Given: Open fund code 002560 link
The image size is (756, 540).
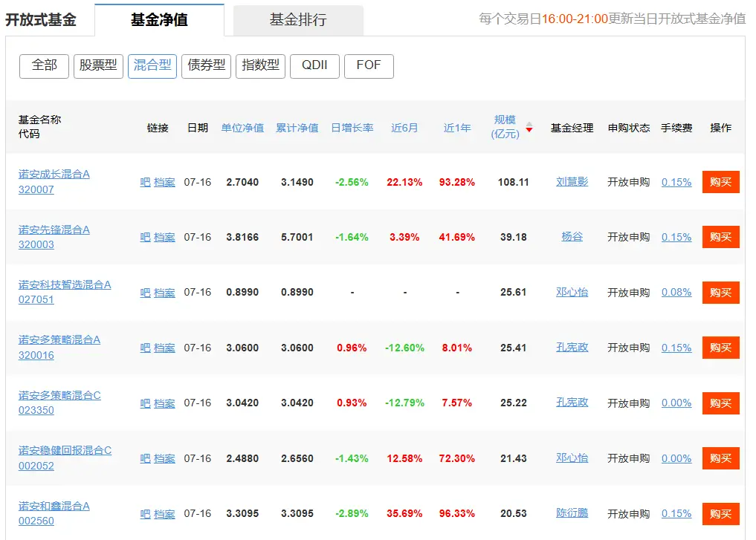Looking at the screenshot, I should [x=36, y=521].
